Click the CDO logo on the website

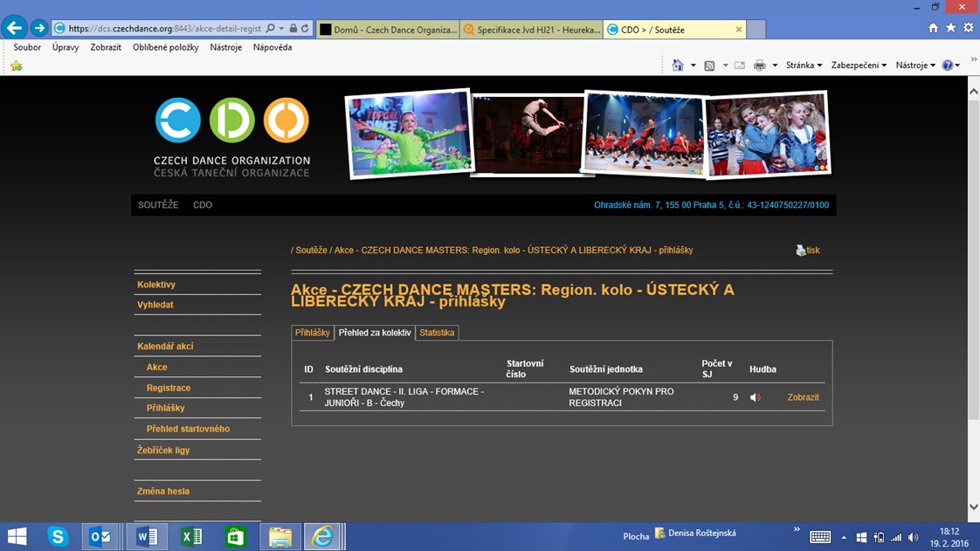231,137
